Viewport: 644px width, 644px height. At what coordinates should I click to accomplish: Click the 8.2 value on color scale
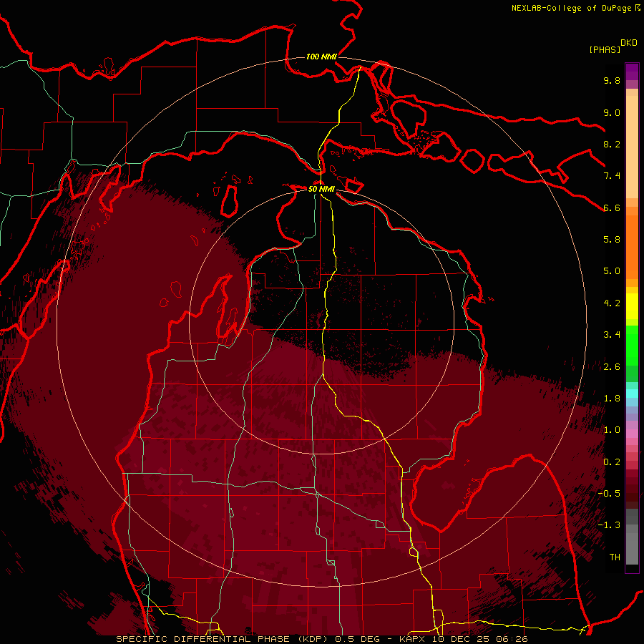tap(612, 145)
